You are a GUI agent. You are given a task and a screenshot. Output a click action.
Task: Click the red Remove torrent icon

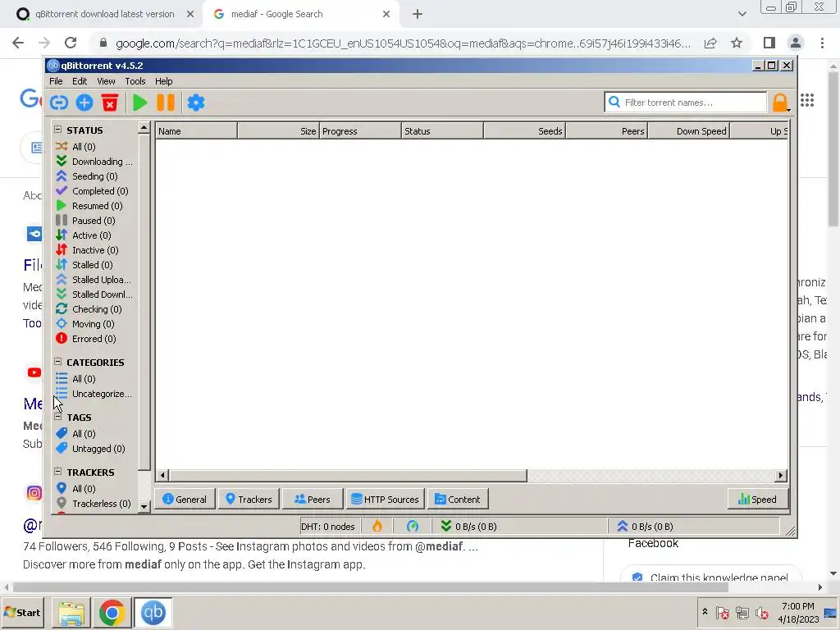pyautogui.click(x=110, y=103)
